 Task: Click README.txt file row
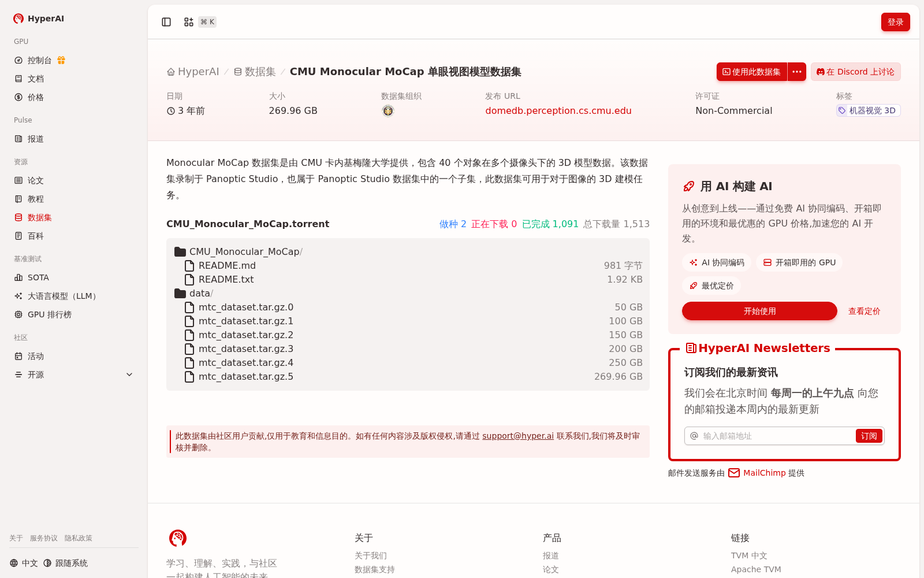click(x=408, y=280)
